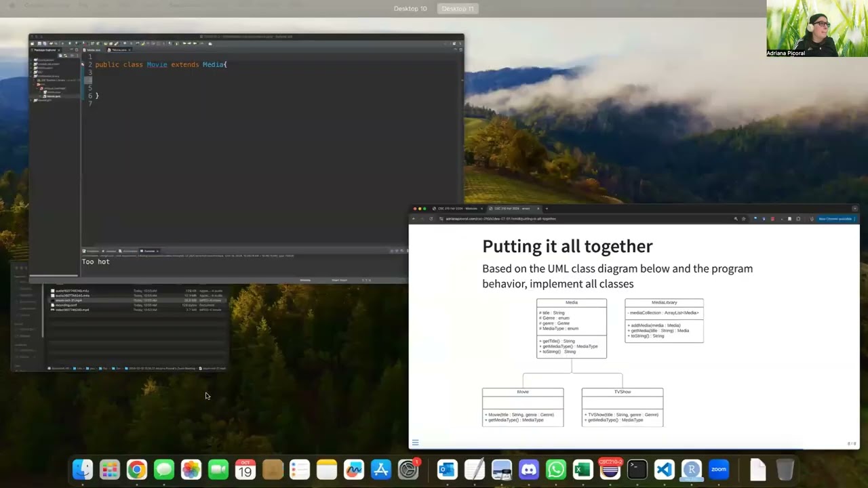
Task: Open Launchpad from the dock
Action: point(110,469)
